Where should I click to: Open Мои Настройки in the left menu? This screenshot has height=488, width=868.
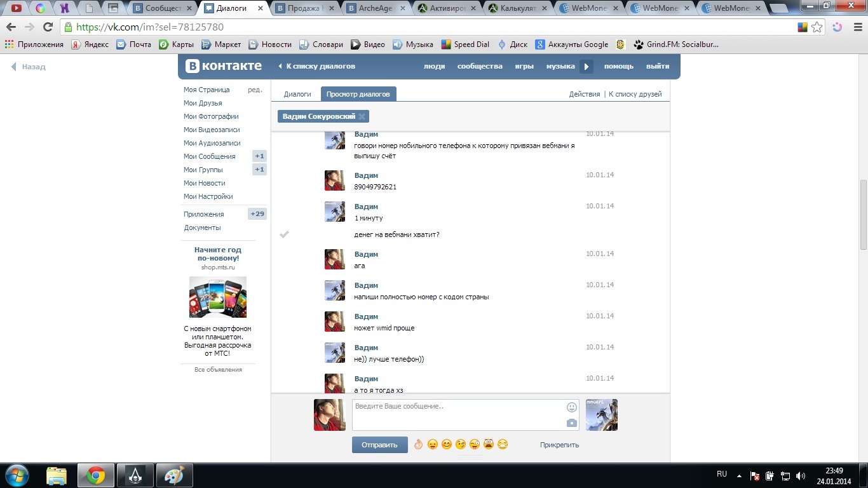(208, 196)
